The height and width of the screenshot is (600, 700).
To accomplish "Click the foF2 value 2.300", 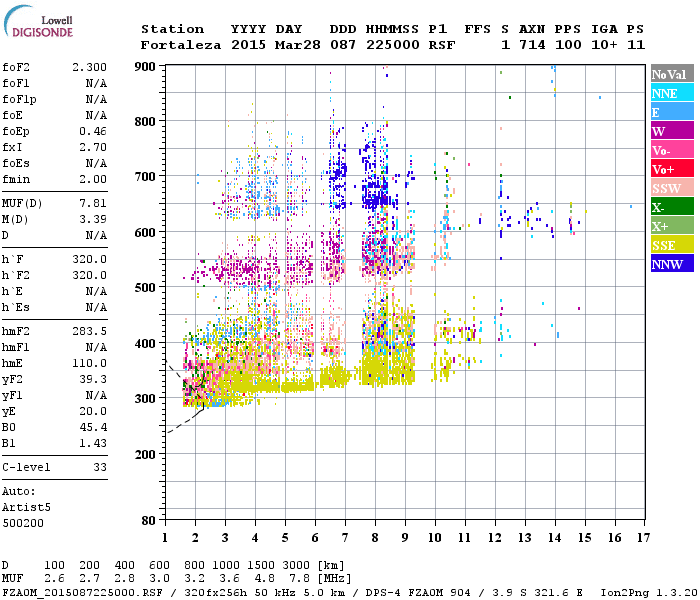I will [x=90, y=67].
